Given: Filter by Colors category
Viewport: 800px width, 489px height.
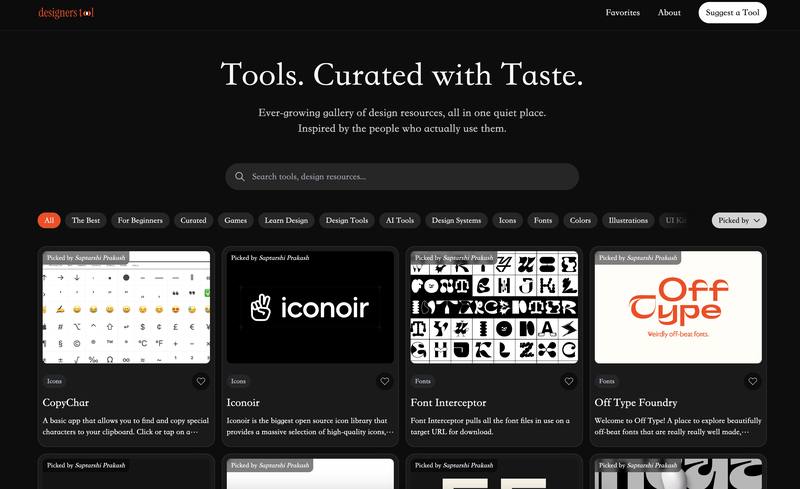Looking at the screenshot, I should point(580,221).
